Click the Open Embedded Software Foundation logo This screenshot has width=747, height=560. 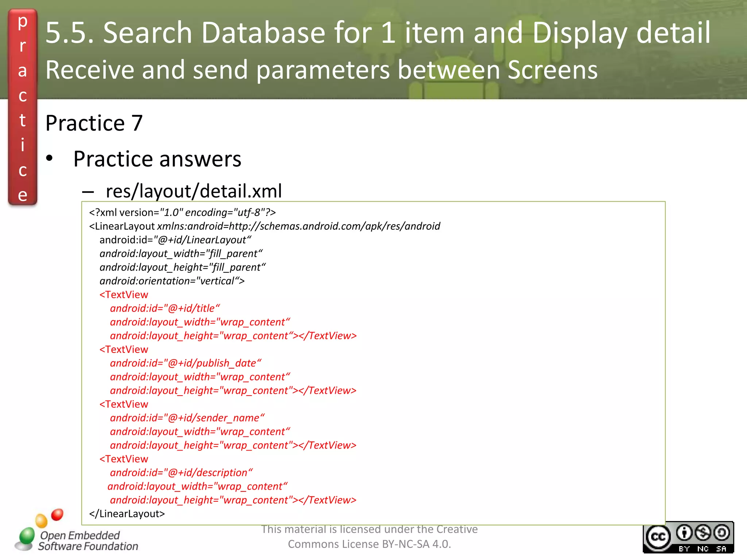77,531
